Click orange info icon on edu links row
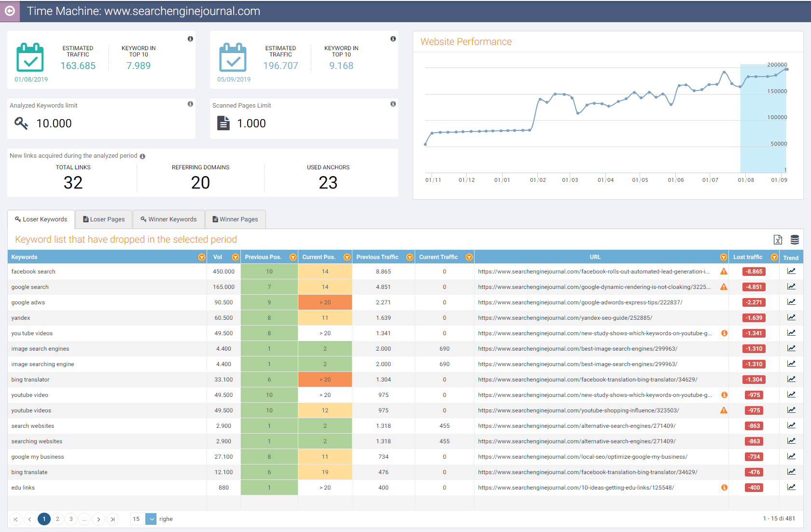 coord(724,488)
